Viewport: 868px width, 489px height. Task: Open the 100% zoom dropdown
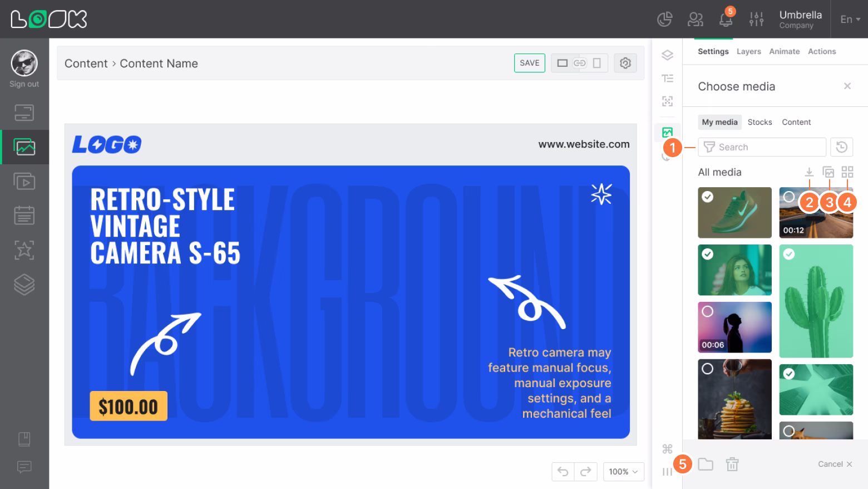pos(623,472)
